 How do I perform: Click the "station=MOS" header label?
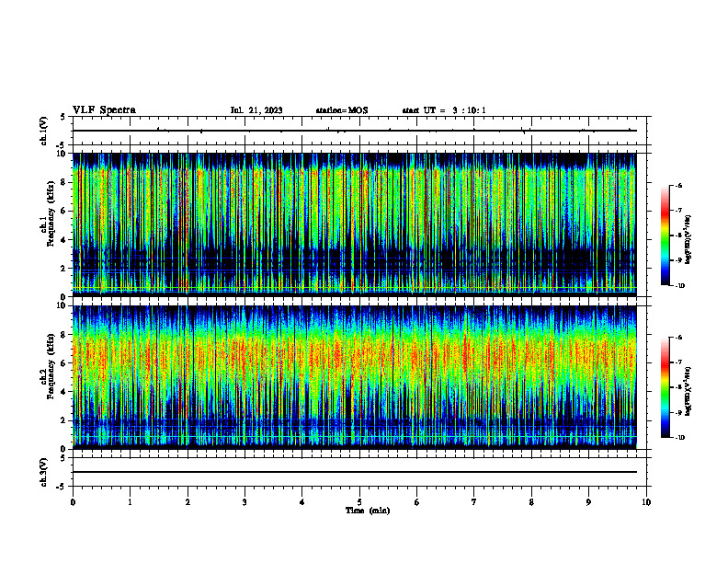(x=342, y=110)
